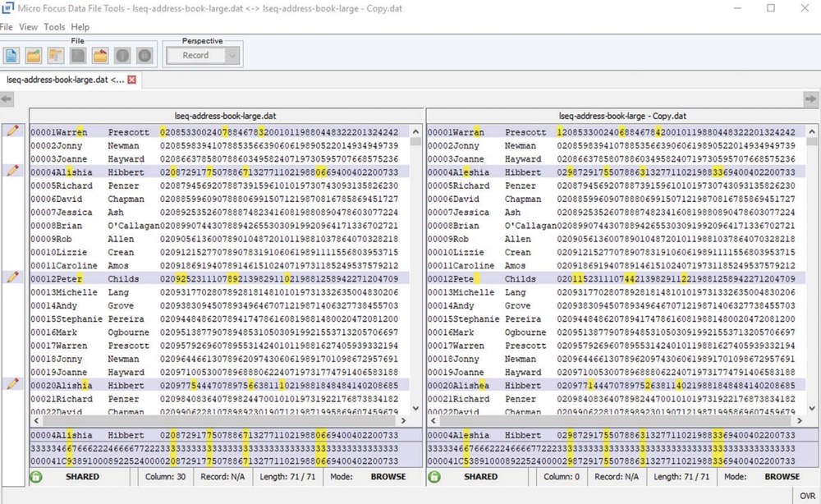Click the right pane horizontal scrollbar left arrow
This screenshot has width=821, height=504.
point(433,420)
